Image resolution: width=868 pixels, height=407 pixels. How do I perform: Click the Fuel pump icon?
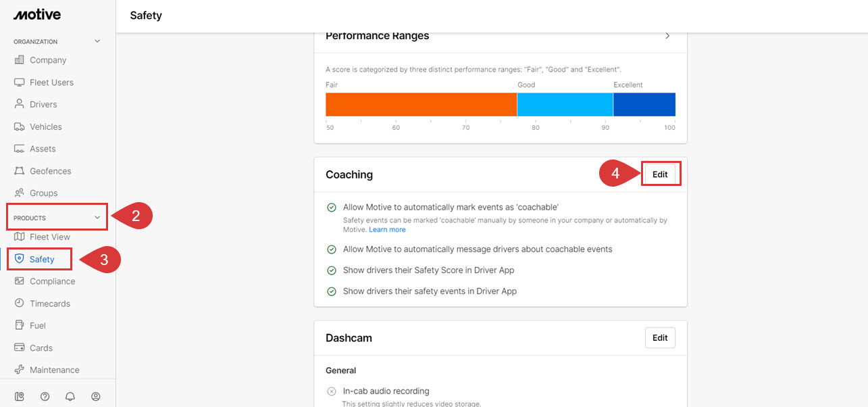point(19,326)
